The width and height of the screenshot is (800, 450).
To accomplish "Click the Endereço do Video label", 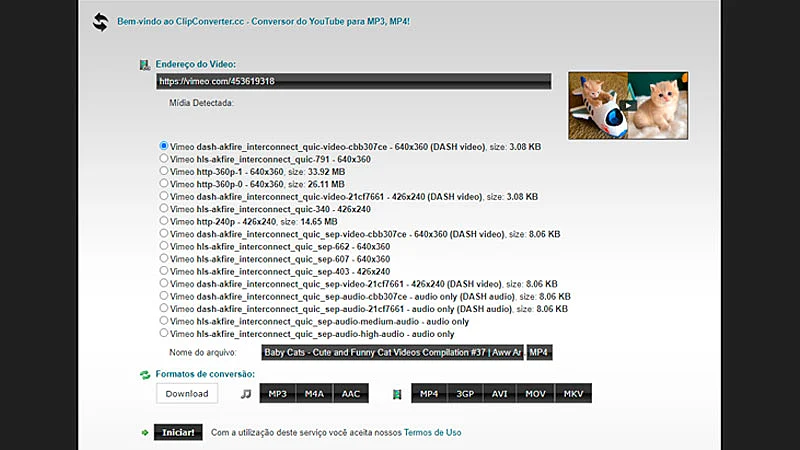I will coord(195,64).
